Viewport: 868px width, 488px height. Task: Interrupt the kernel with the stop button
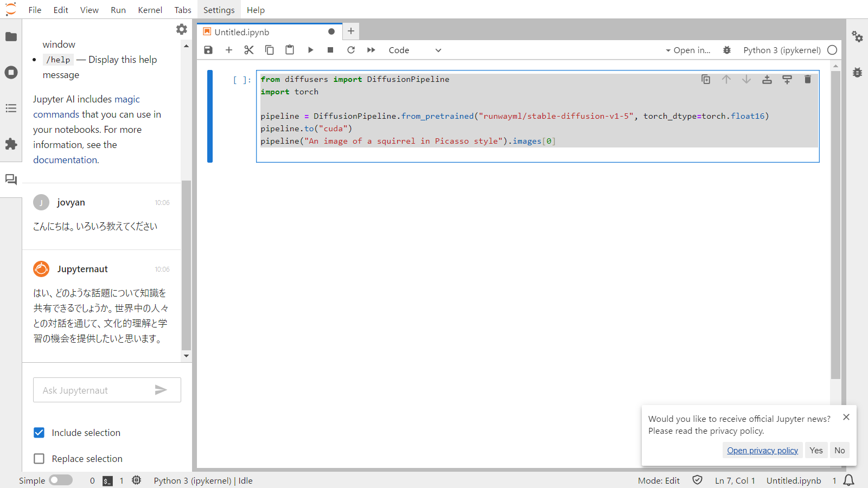(330, 50)
